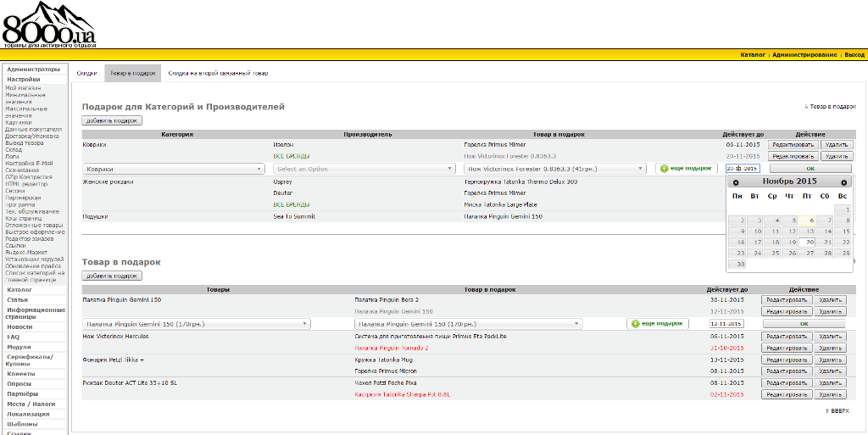Go to previous month in calendar
This screenshot has height=435, width=868.
[x=736, y=182]
